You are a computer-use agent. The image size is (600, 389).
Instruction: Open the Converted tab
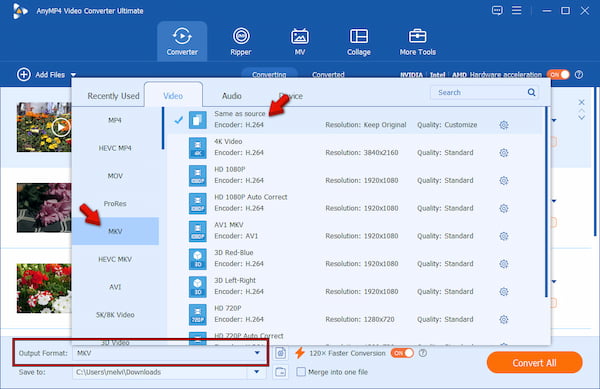tap(328, 75)
